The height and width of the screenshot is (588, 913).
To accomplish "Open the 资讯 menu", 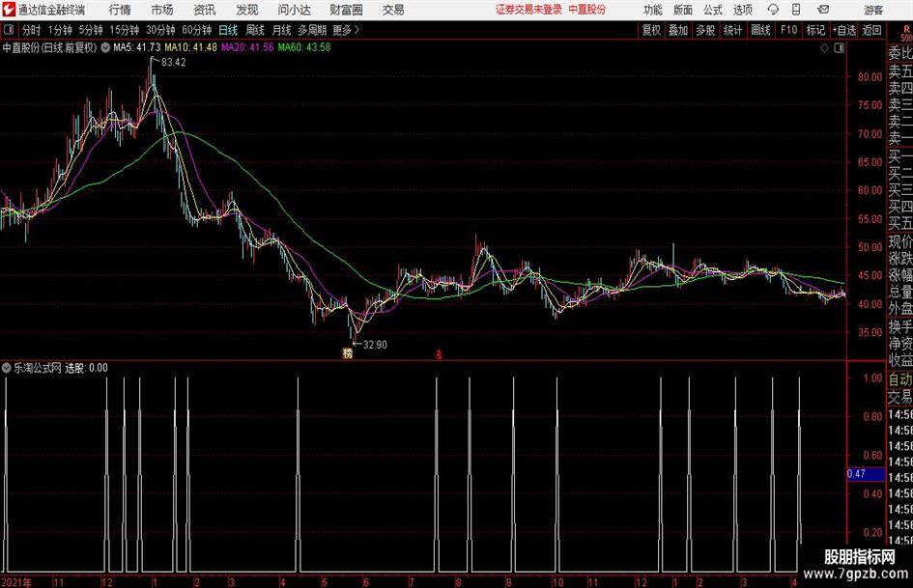I will pos(205,10).
